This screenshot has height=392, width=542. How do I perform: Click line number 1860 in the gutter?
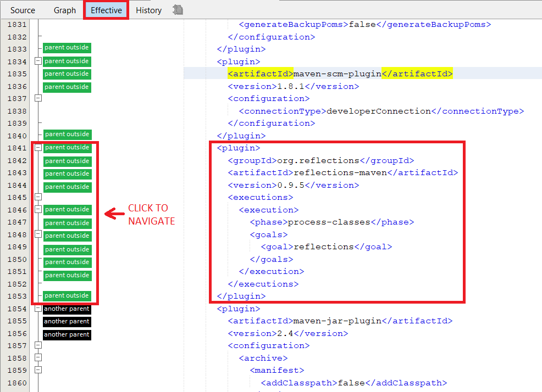(x=17, y=383)
